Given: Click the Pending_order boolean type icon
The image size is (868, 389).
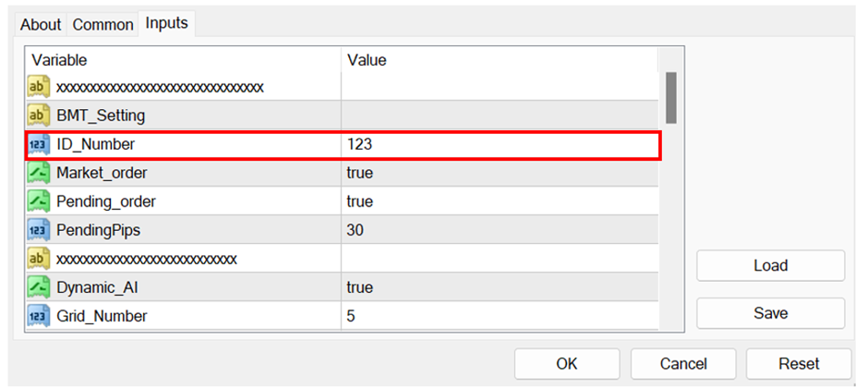Looking at the screenshot, I should (x=39, y=201).
